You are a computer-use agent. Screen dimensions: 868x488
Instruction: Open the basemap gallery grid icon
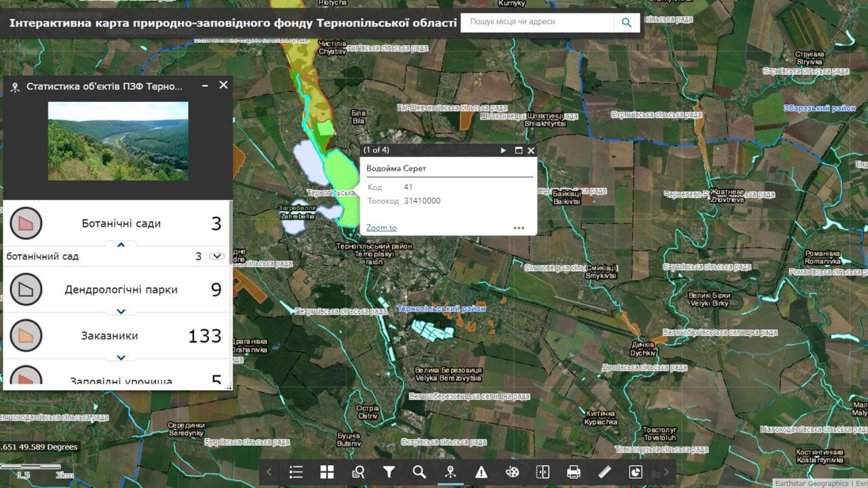tap(328, 472)
